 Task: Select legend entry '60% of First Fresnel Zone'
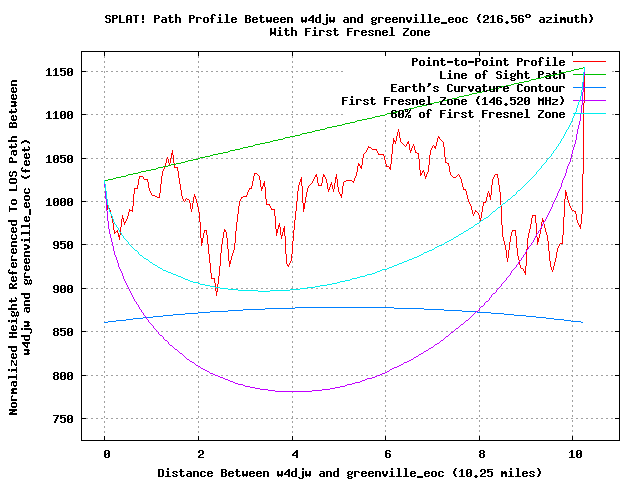pyautogui.click(x=478, y=114)
